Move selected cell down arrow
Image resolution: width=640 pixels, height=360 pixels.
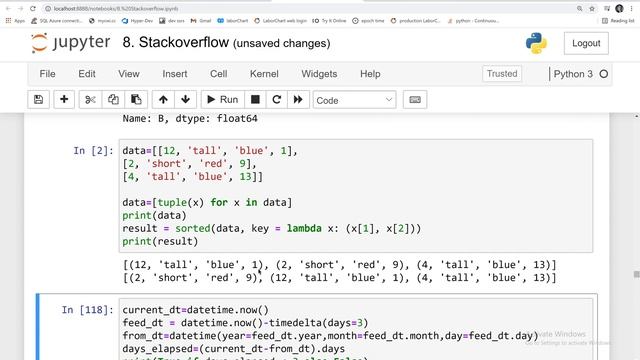pyautogui.click(x=185, y=100)
